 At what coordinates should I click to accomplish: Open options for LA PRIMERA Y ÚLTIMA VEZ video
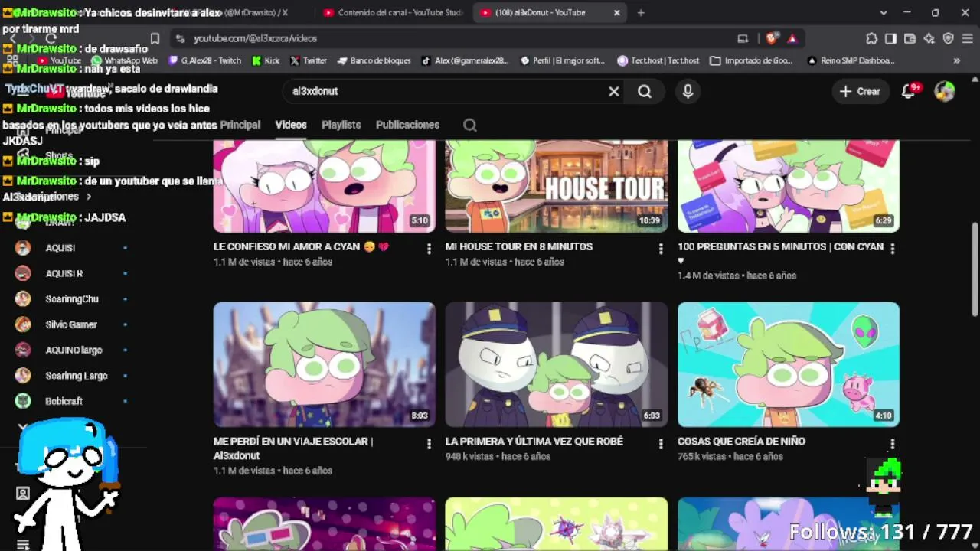point(661,444)
